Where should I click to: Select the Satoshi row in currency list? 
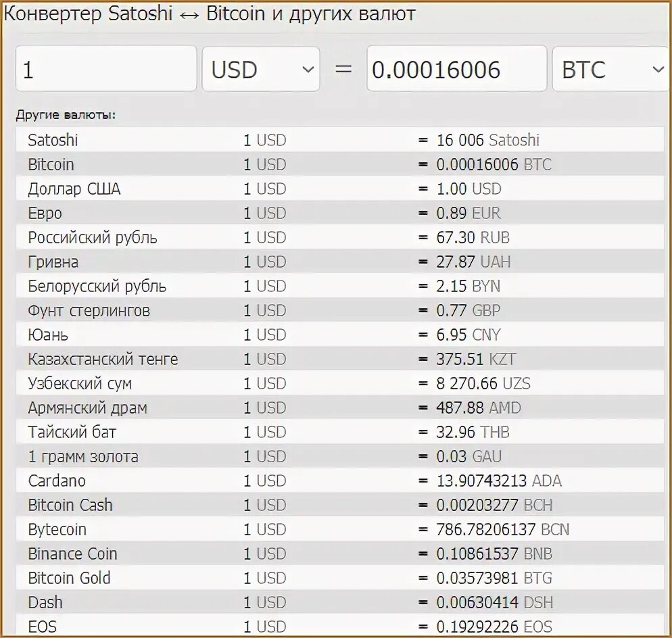[340, 140]
